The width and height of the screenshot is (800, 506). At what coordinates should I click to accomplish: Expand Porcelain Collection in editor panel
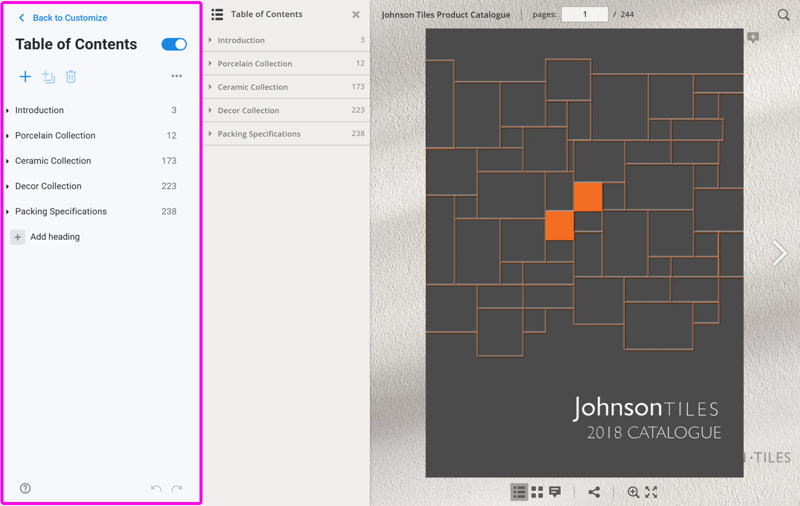tap(7, 136)
